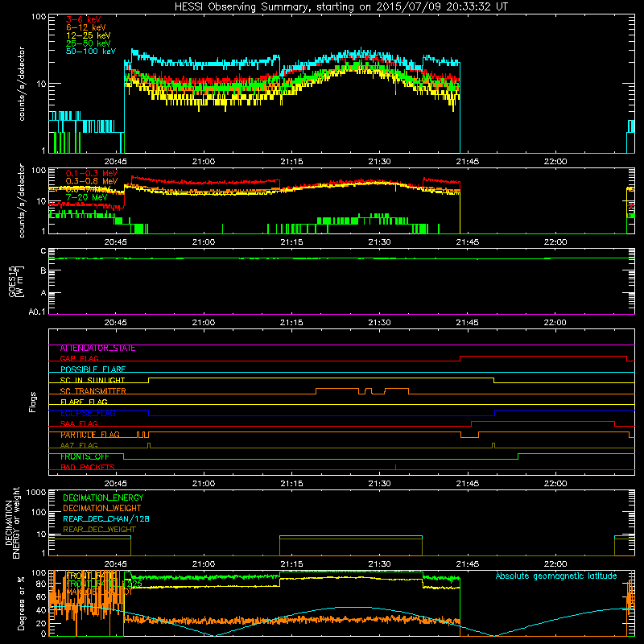
Task: Select the SAA_FLAG label
Action: 79,423
